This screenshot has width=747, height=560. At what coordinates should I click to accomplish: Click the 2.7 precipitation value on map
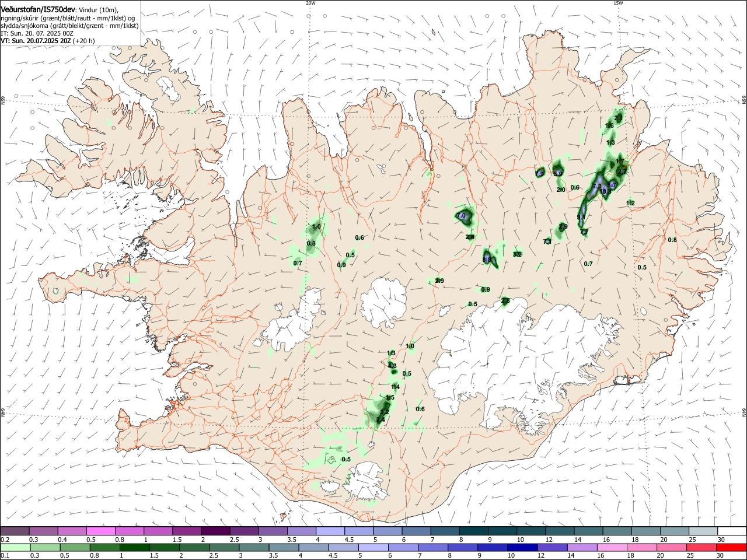(622, 170)
